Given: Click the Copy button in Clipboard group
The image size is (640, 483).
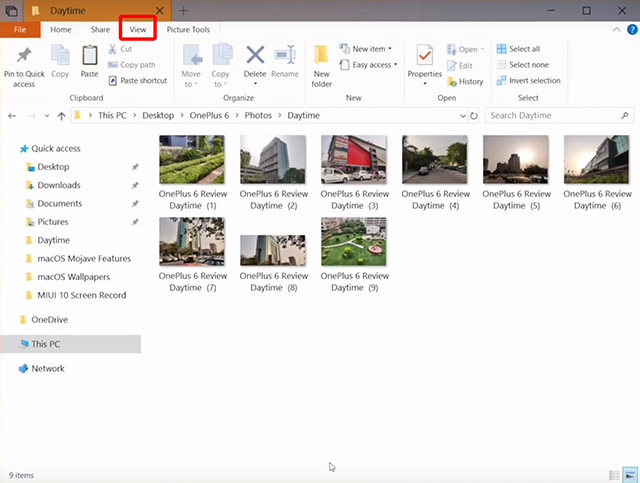Looking at the screenshot, I should (60, 61).
